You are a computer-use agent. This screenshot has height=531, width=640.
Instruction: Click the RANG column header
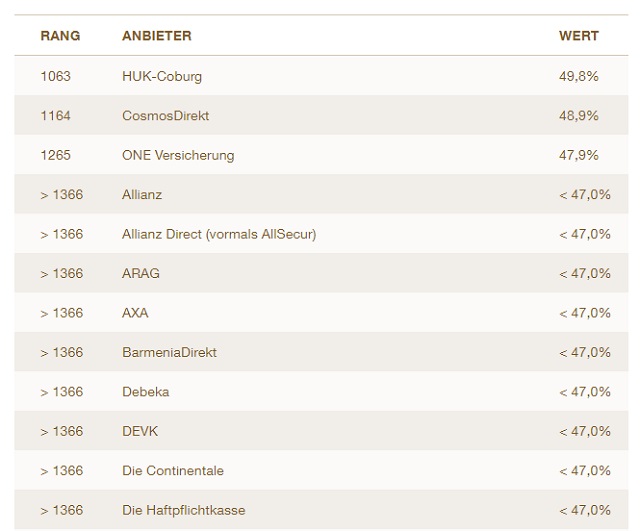60,36
